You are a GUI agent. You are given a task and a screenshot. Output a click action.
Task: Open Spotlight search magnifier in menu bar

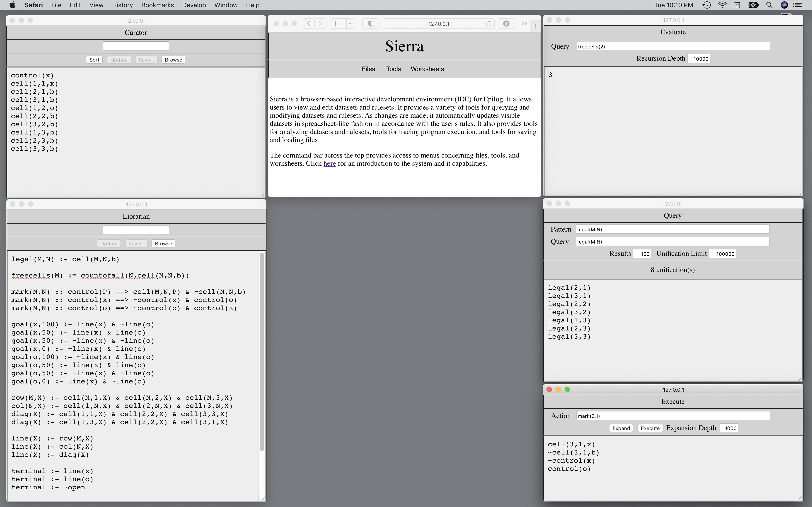pos(769,5)
